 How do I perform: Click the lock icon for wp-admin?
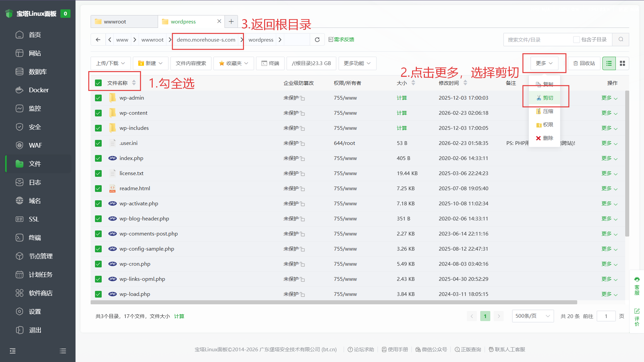point(302,98)
